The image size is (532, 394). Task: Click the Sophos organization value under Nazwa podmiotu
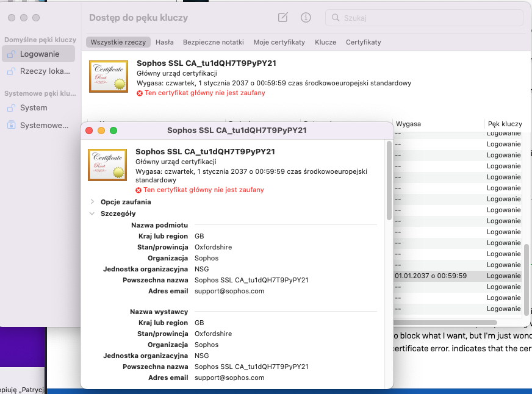tap(206, 259)
